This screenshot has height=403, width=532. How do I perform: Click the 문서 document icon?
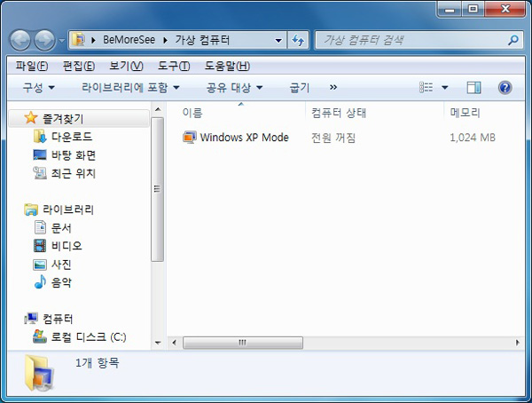click(x=40, y=227)
